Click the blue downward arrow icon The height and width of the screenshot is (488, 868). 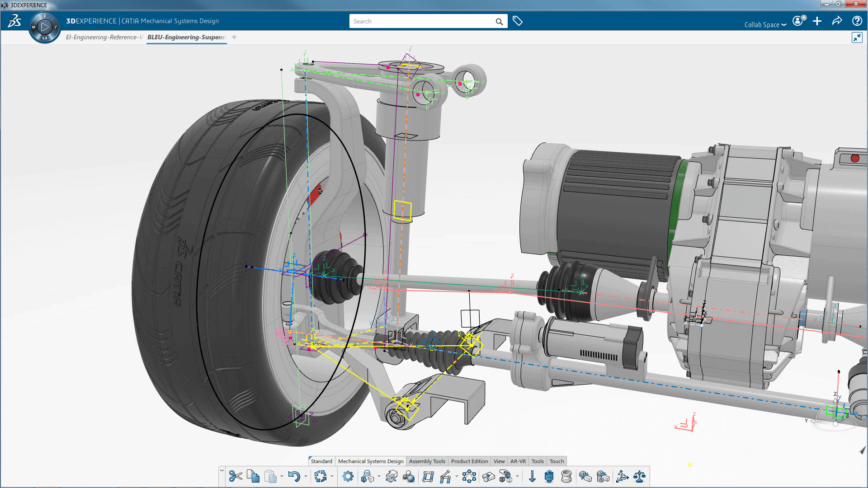(532, 476)
